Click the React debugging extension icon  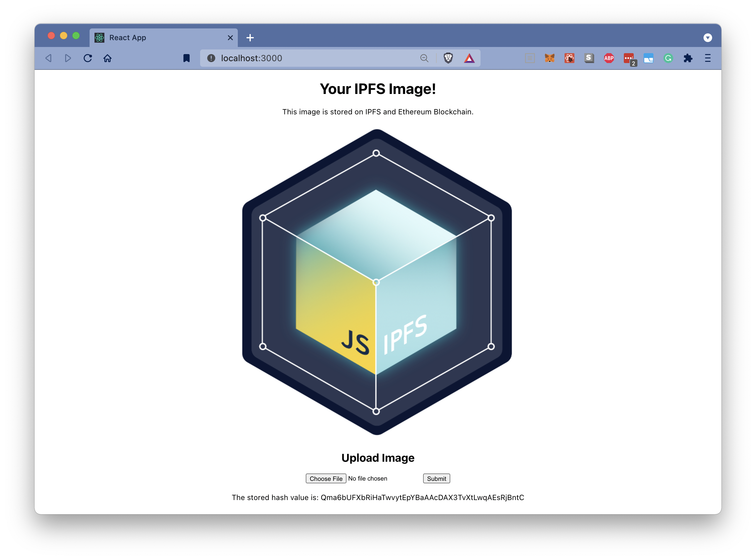[569, 58]
